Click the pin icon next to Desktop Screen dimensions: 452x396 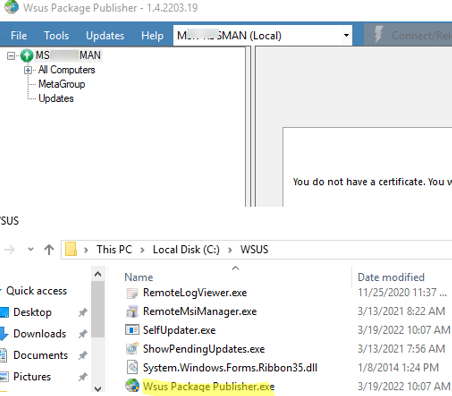point(83,312)
